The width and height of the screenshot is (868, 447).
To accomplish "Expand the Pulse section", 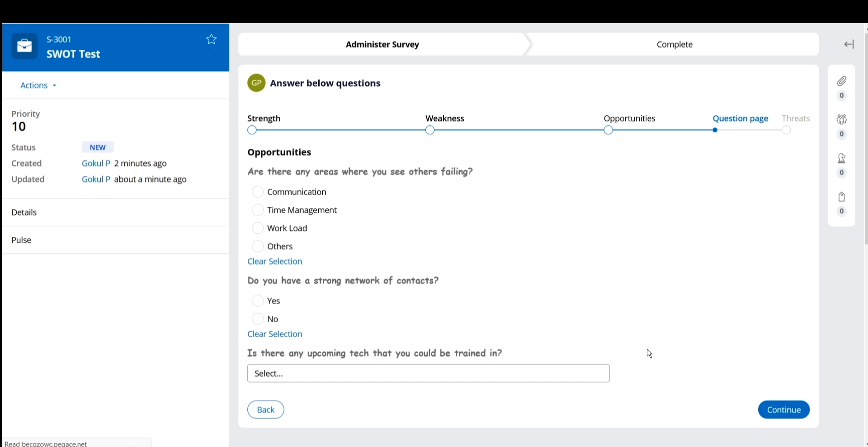I will click(116, 240).
